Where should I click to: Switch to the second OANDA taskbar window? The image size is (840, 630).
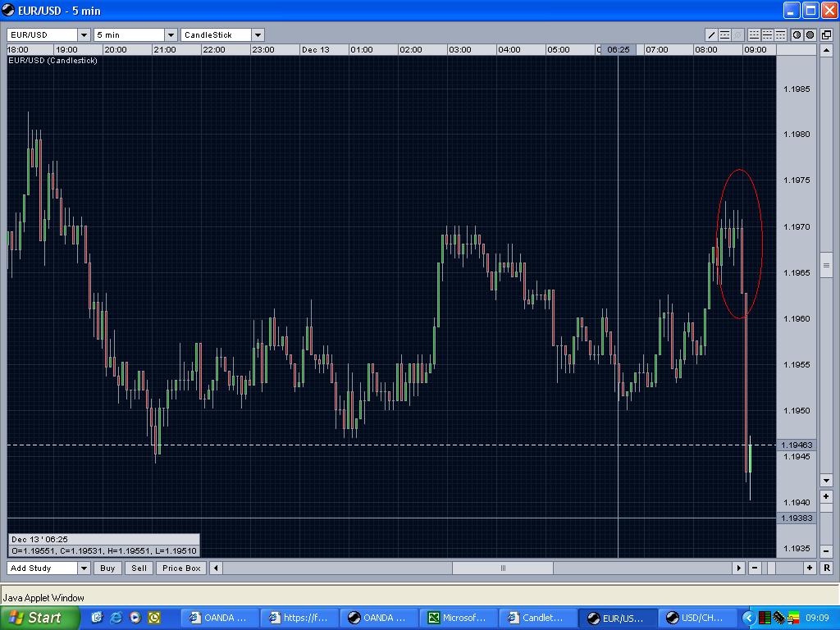pyautogui.click(x=379, y=619)
